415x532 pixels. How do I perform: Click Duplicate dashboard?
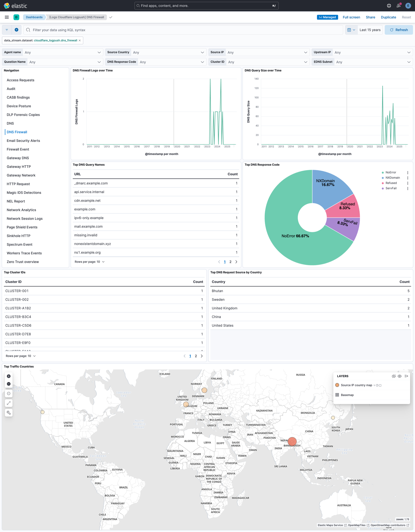[388, 17]
